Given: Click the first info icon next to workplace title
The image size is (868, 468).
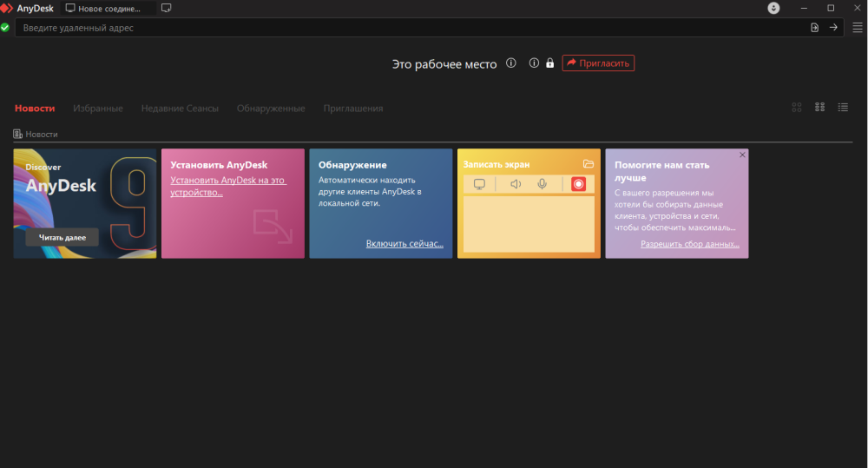Looking at the screenshot, I should tap(511, 63).
